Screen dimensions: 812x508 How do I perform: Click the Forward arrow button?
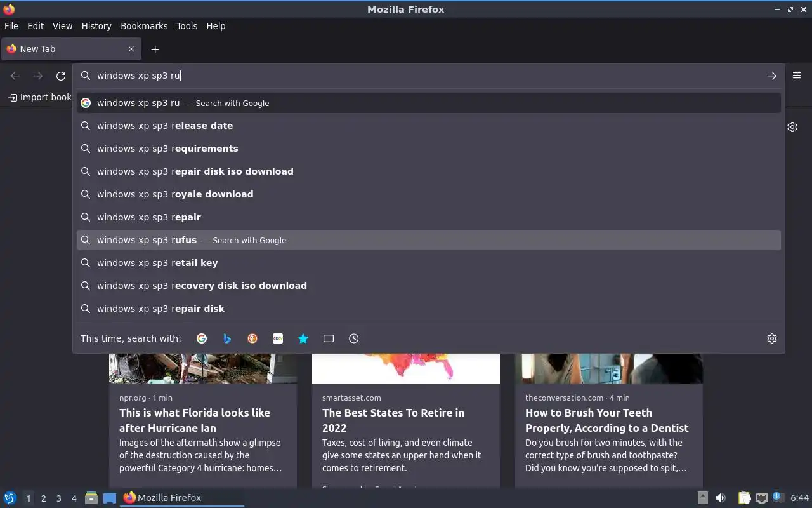pyautogui.click(x=38, y=76)
